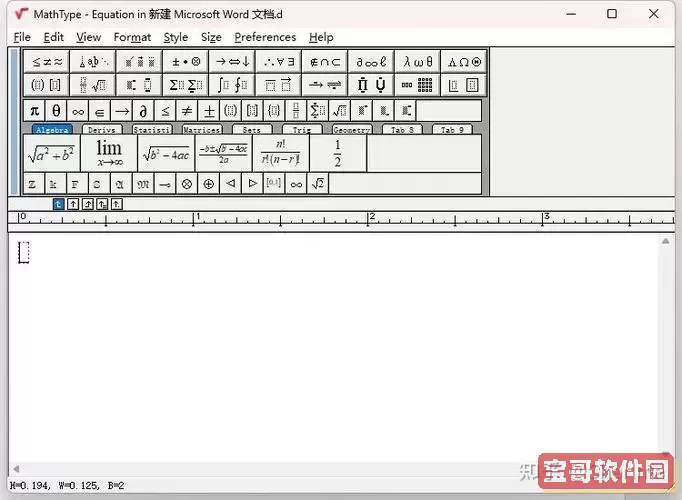The image size is (682, 500).
Task: Open the Style menu
Action: coord(176,37)
